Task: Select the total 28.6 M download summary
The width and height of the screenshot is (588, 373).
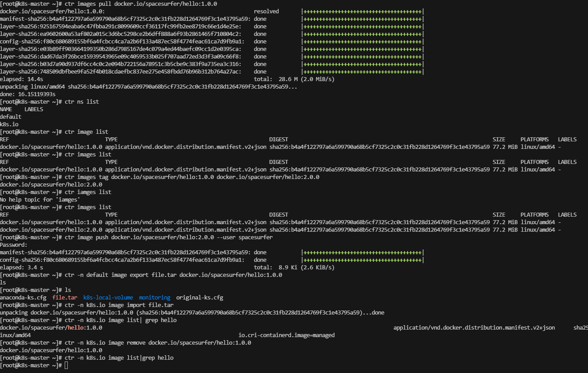Action: (x=294, y=79)
